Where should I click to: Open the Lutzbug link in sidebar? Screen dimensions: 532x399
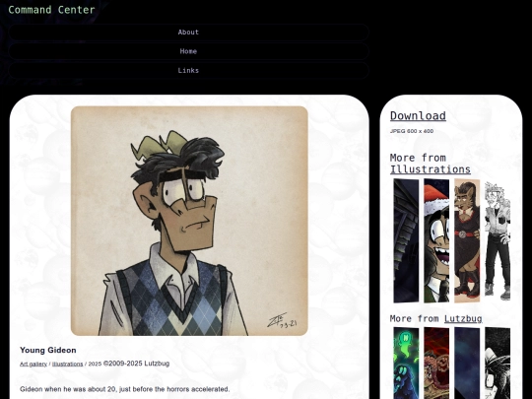[x=463, y=318]
